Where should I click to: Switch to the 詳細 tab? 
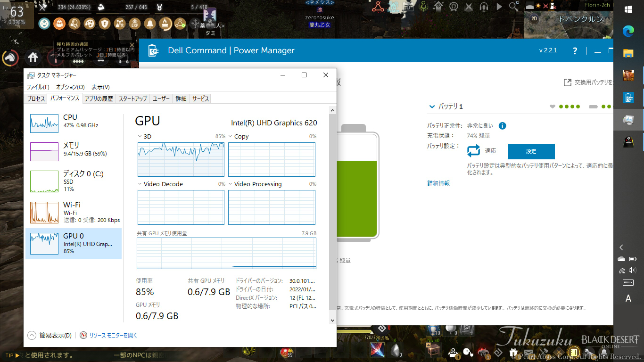tap(181, 99)
